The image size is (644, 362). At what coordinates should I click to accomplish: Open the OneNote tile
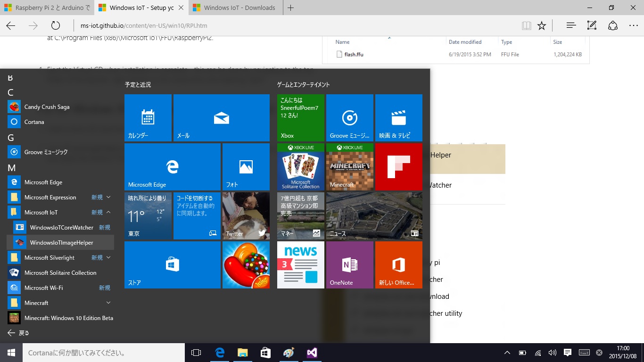(x=349, y=264)
